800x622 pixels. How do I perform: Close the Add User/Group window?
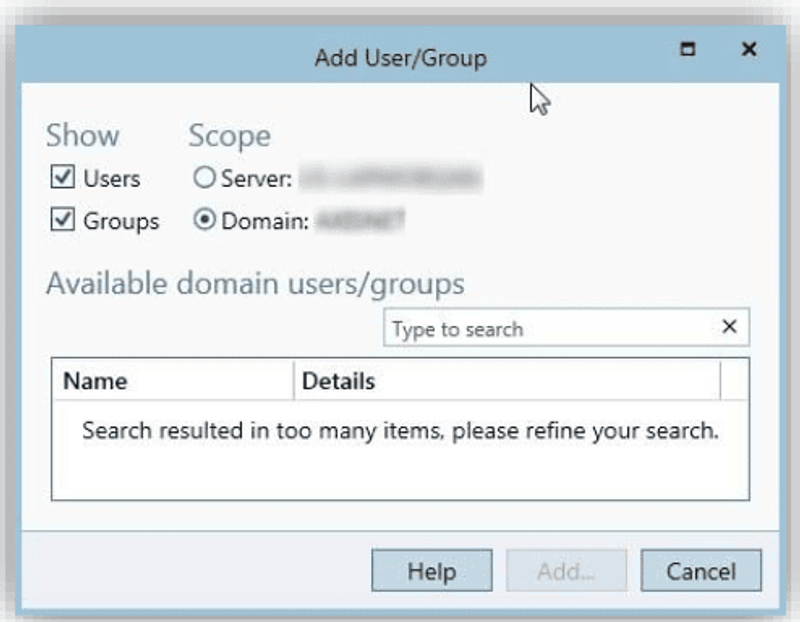click(x=749, y=49)
